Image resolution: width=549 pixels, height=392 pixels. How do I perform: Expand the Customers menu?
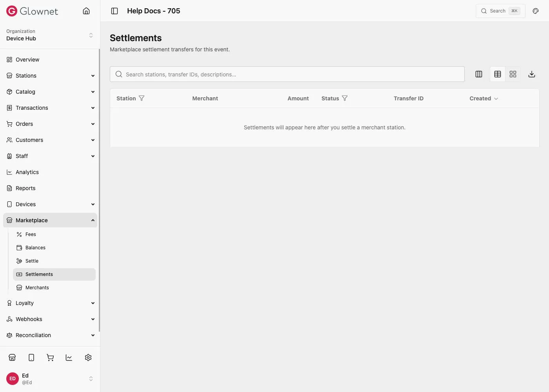(50, 140)
